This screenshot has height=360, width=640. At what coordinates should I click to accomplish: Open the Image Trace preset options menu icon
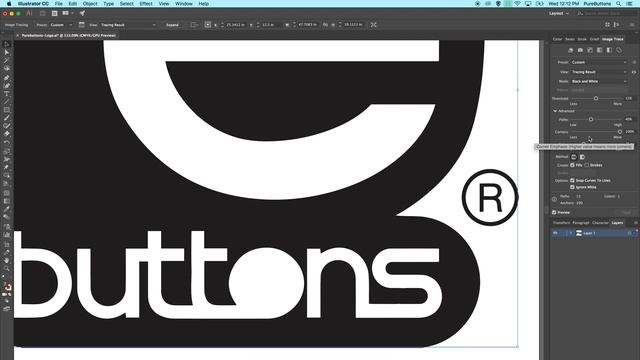pos(634,62)
